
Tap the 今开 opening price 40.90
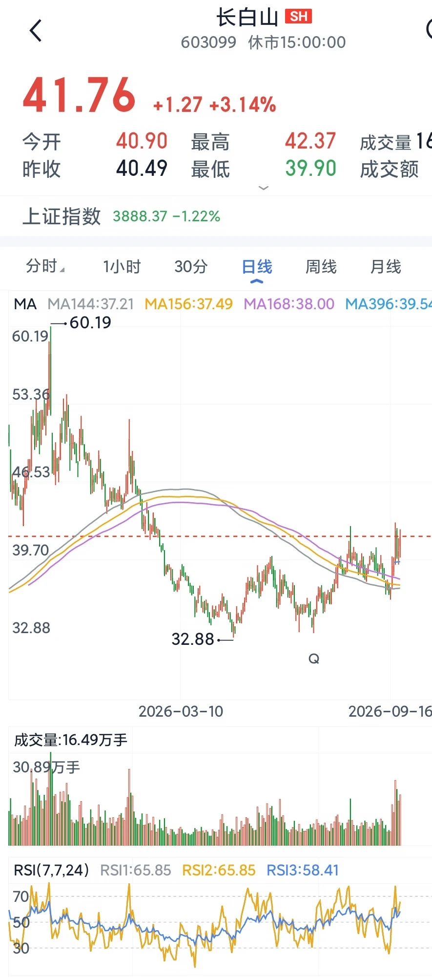142,141
